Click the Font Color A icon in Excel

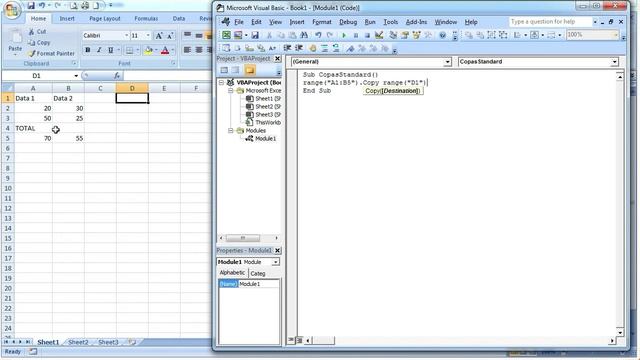tap(165, 50)
